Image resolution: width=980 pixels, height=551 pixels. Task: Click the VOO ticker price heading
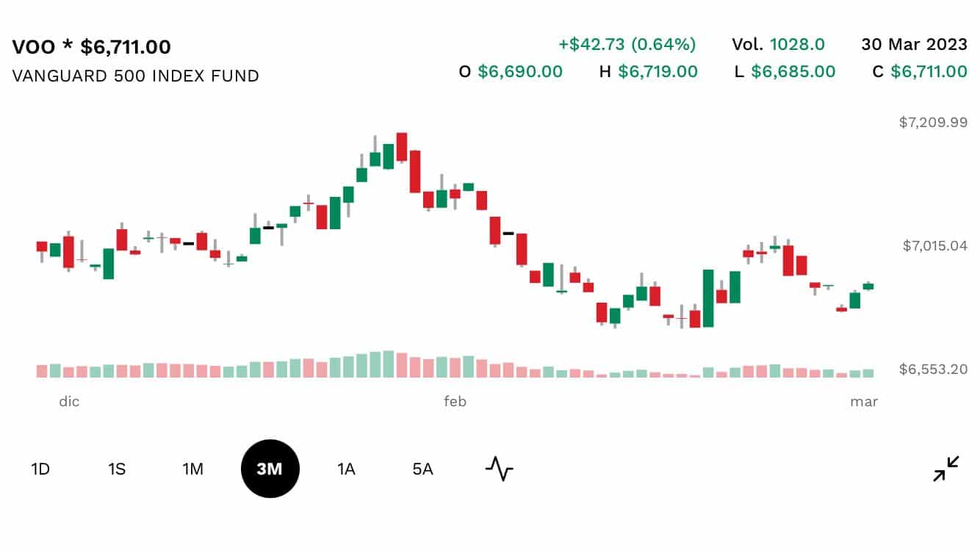click(x=92, y=47)
